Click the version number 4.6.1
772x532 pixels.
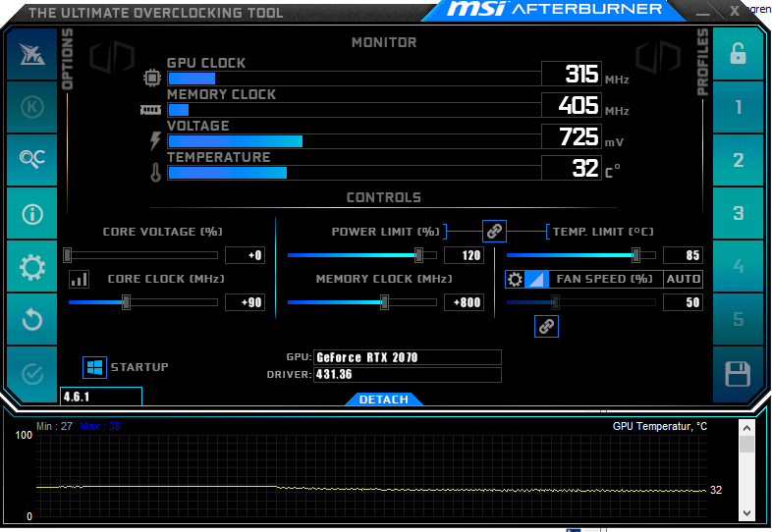[77, 397]
